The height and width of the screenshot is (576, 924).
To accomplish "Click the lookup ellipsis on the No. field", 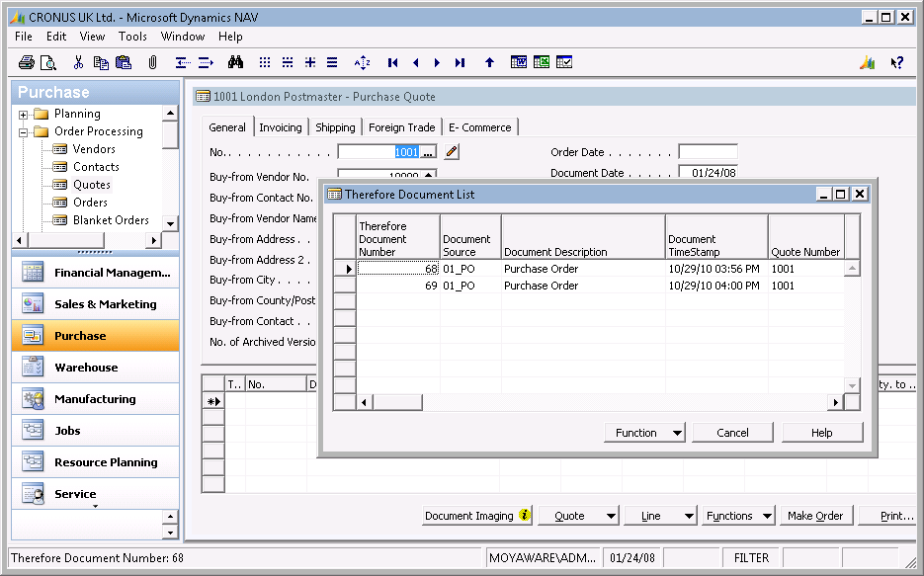I will (429, 152).
